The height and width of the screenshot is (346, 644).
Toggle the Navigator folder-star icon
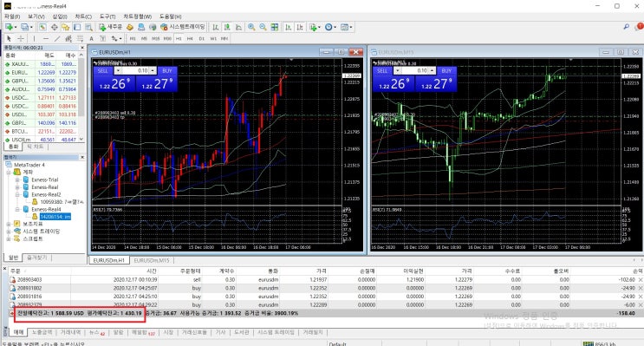[65, 27]
